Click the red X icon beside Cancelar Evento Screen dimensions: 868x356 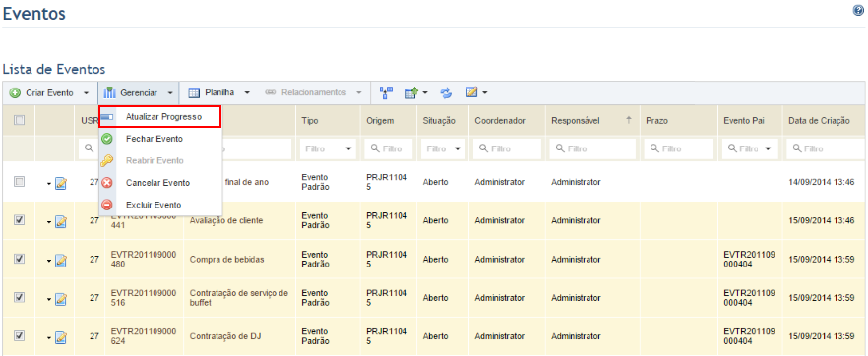pyautogui.click(x=107, y=182)
